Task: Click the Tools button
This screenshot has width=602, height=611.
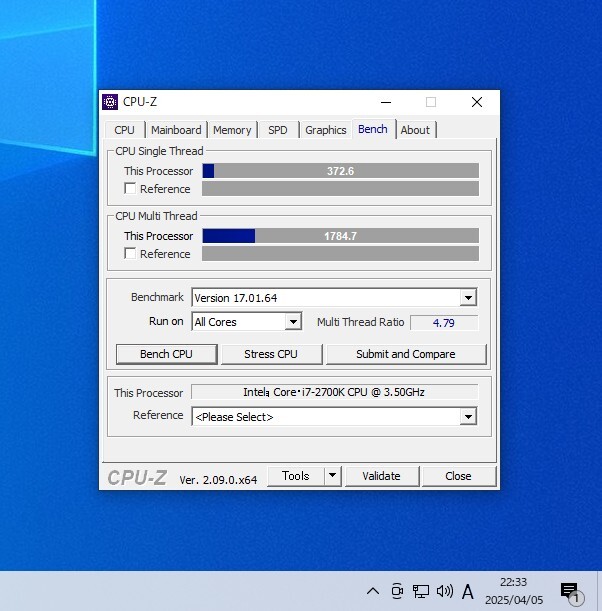Action: tap(295, 476)
